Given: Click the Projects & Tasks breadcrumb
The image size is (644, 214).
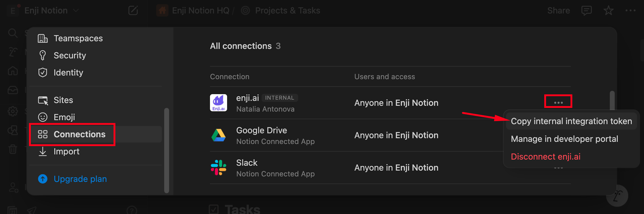Looking at the screenshot, I should coord(288,11).
